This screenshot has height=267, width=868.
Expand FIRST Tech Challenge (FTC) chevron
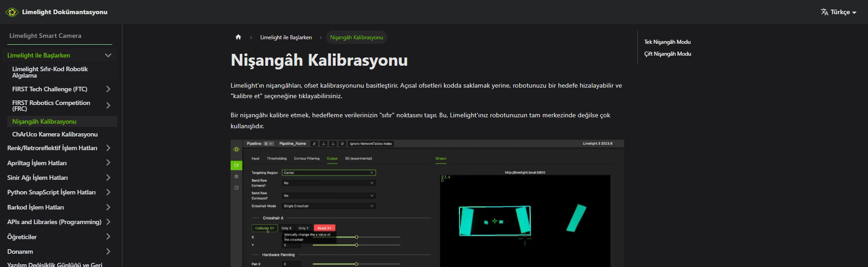[x=108, y=89]
